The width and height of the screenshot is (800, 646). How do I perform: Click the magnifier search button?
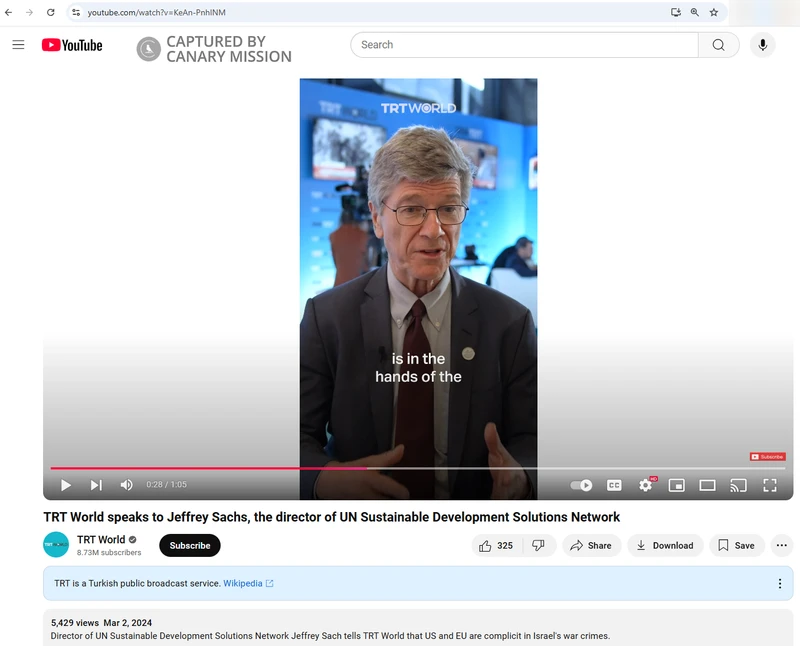pos(718,45)
